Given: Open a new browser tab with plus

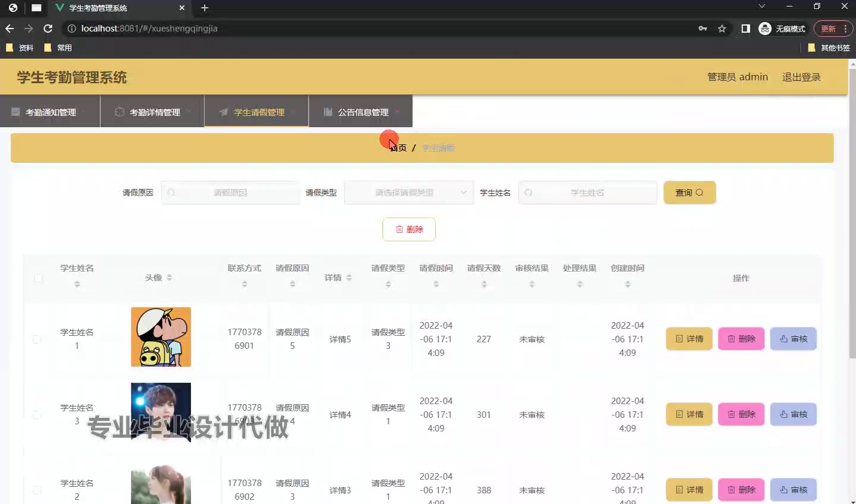Looking at the screenshot, I should pyautogui.click(x=204, y=8).
